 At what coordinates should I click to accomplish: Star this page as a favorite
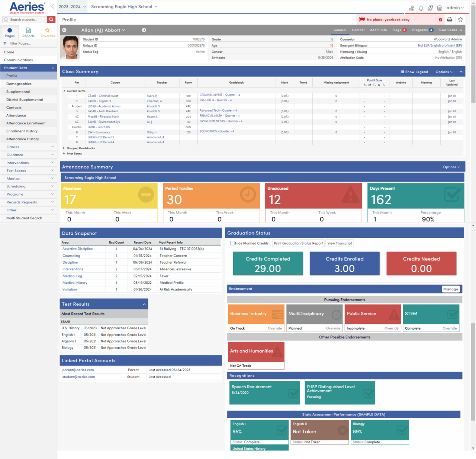(x=460, y=19)
